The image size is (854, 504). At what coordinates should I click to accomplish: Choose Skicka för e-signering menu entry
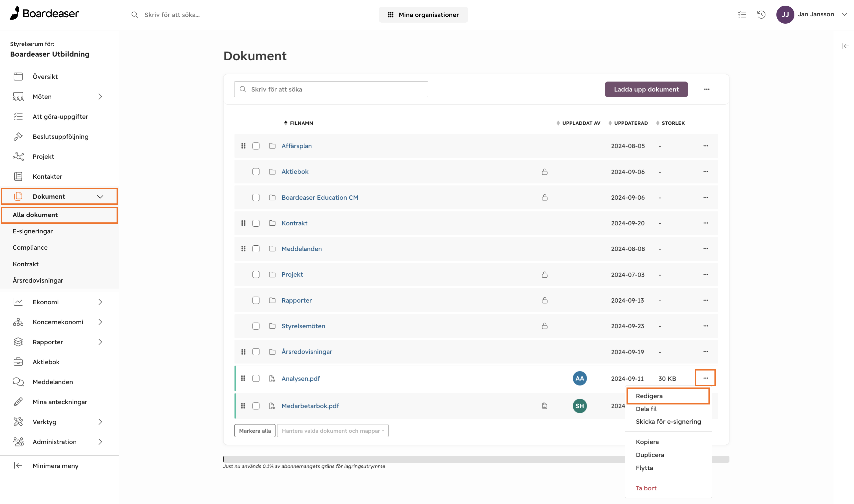point(668,421)
